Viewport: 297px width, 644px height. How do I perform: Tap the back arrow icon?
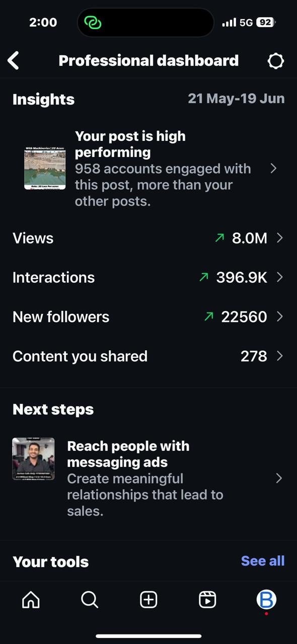[x=14, y=61]
